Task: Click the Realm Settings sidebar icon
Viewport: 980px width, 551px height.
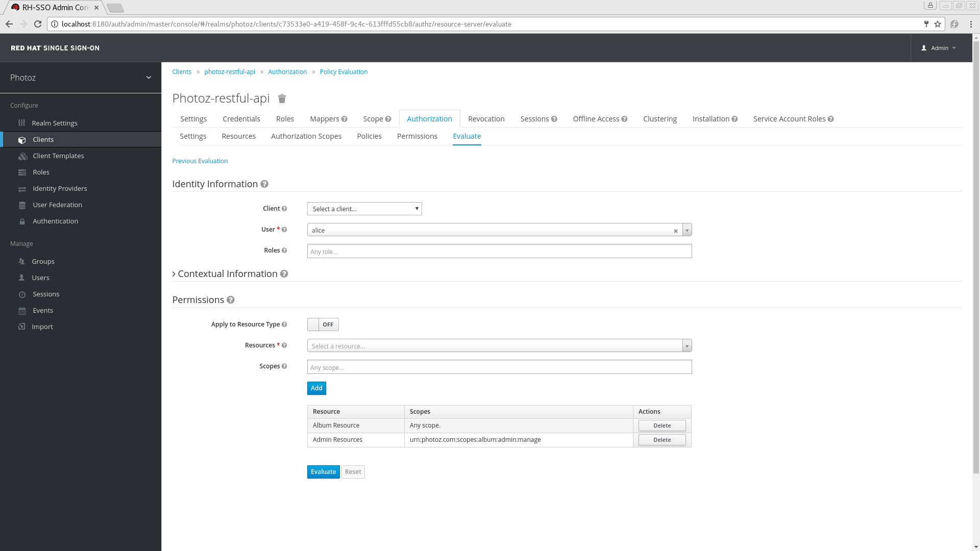Action: point(22,122)
